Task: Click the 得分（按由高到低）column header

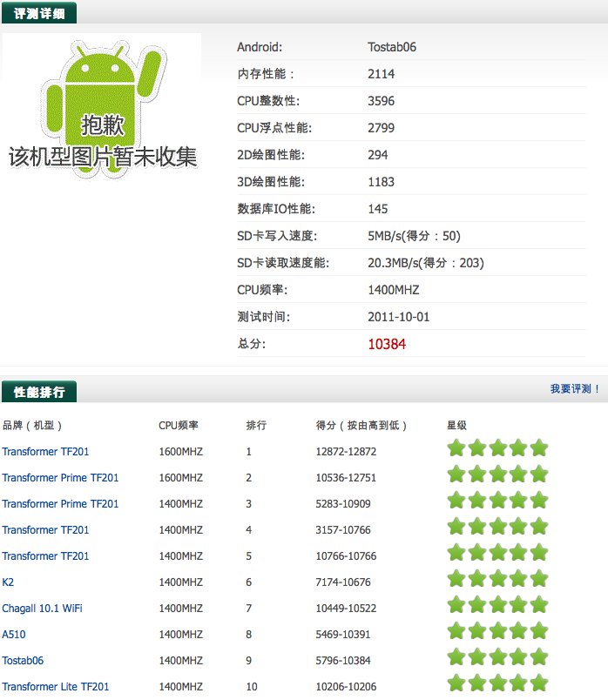Action: 361,426
